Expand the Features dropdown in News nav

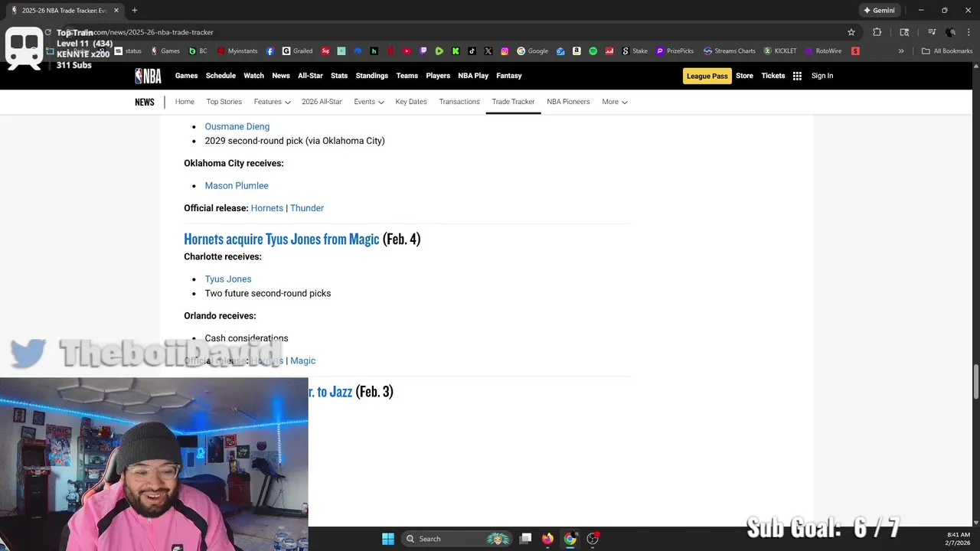(x=273, y=102)
